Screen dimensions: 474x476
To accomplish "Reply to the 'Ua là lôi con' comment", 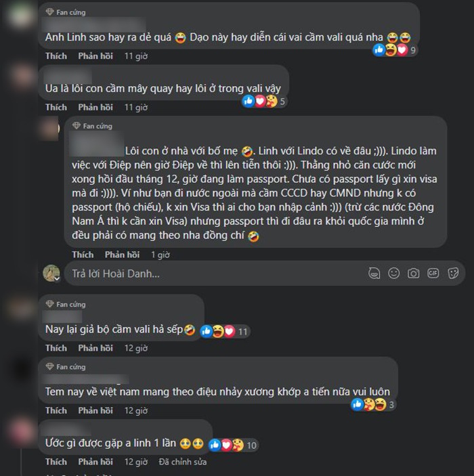I will click(x=95, y=107).
